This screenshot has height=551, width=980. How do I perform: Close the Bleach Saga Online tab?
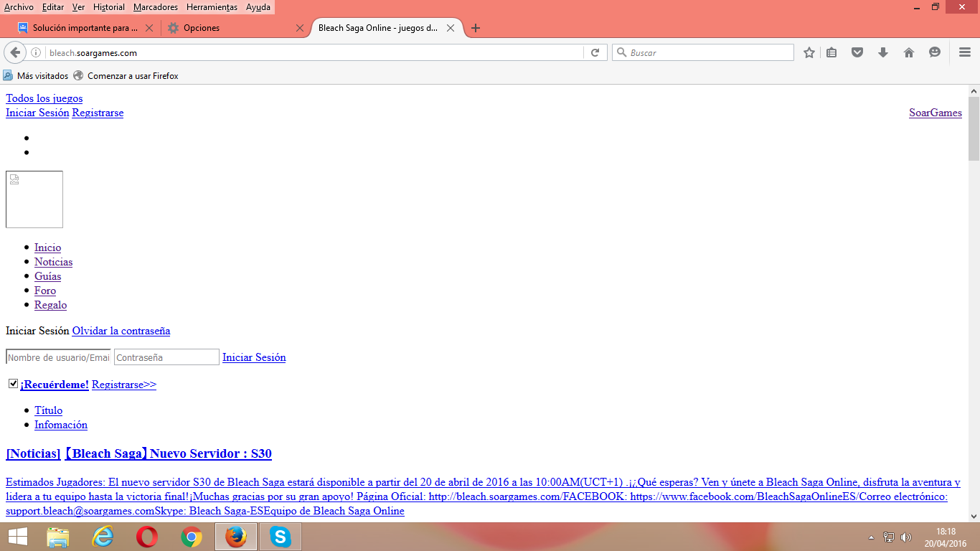[451, 28]
